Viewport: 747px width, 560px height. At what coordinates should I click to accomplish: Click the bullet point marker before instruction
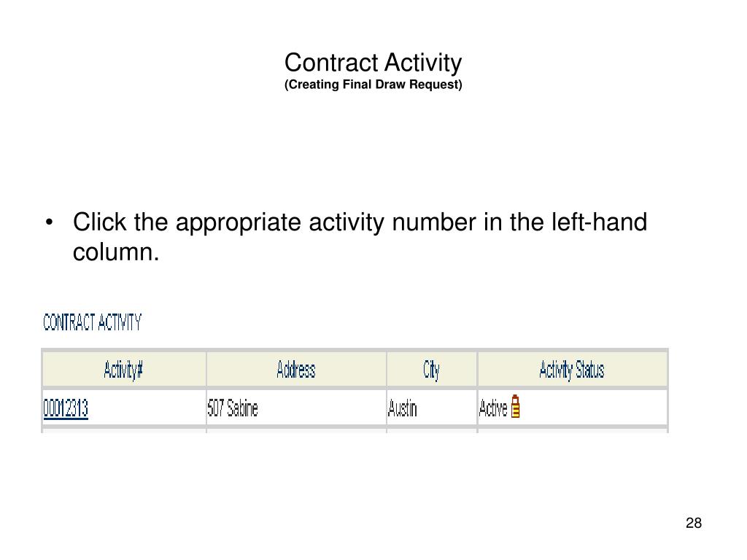[49, 222]
